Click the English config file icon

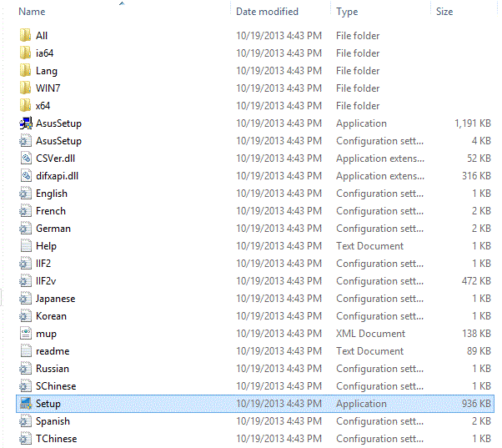26,193
